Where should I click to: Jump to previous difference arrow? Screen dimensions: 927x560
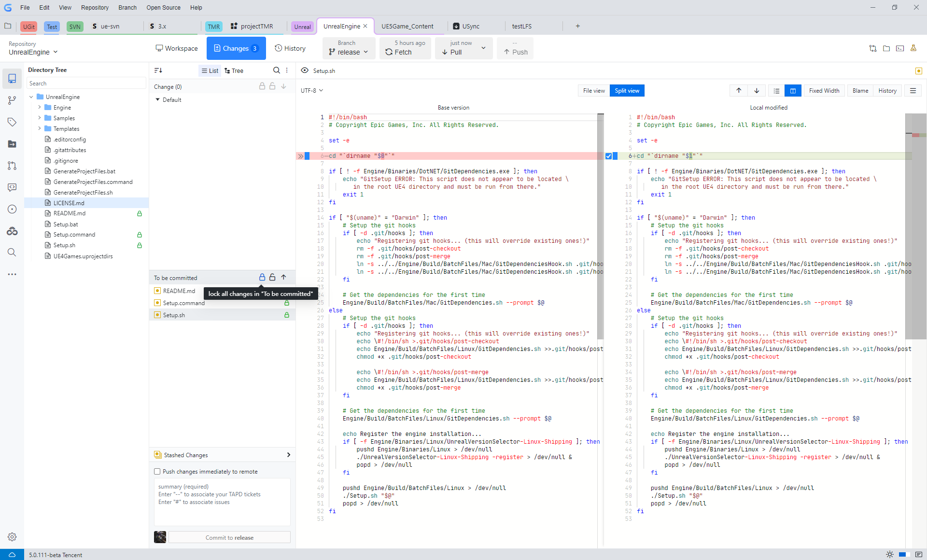(x=739, y=91)
